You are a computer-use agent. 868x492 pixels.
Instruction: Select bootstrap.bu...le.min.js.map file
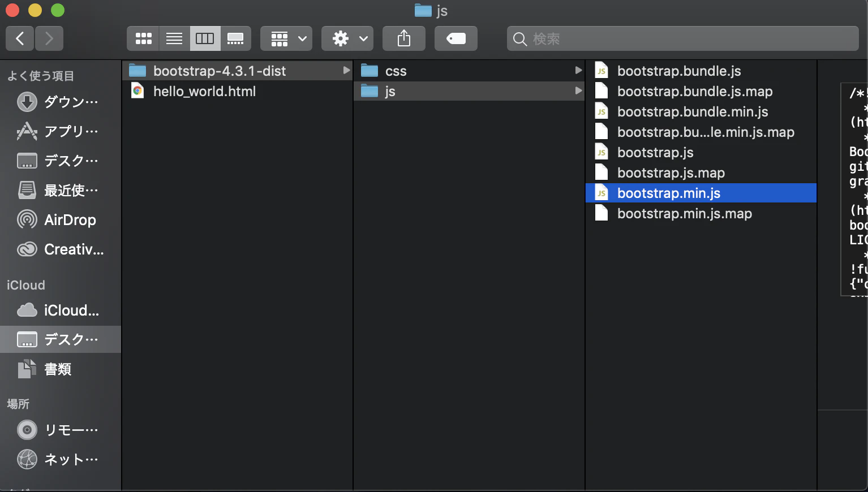pos(701,132)
